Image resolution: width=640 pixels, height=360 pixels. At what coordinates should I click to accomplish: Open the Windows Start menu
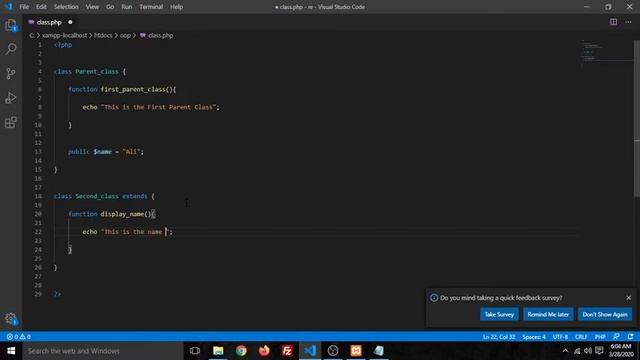tap(11, 351)
